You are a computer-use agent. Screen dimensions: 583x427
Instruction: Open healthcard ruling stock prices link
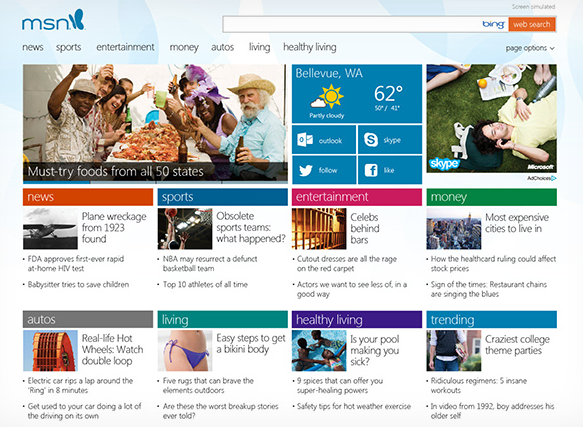(493, 264)
